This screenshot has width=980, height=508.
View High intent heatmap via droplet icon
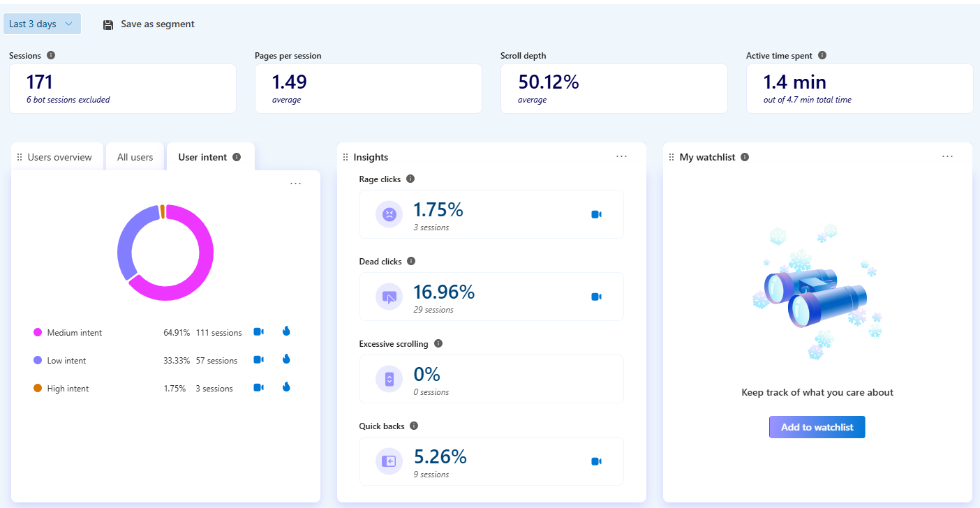[286, 387]
